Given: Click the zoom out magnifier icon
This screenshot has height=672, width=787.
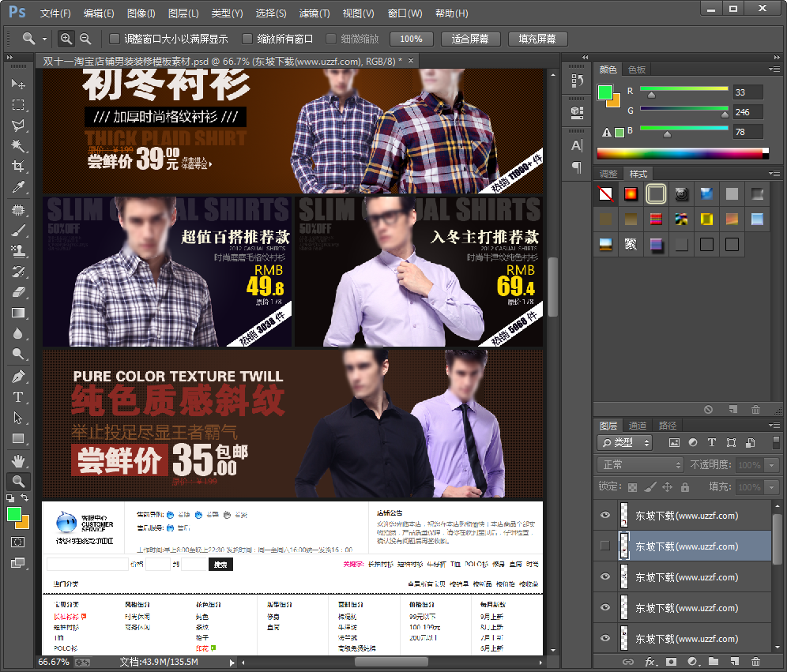Looking at the screenshot, I should pyautogui.click(x=85, y=39).
